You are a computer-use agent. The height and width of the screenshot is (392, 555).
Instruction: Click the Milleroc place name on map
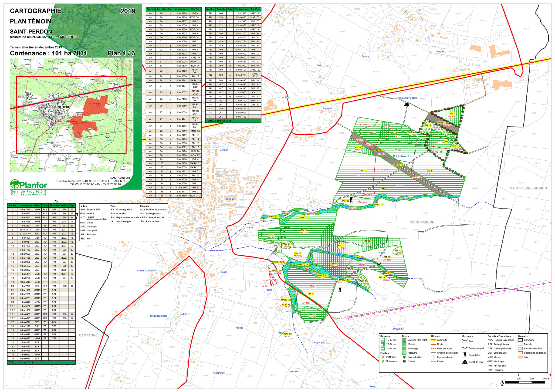click(x=381, y=252)
